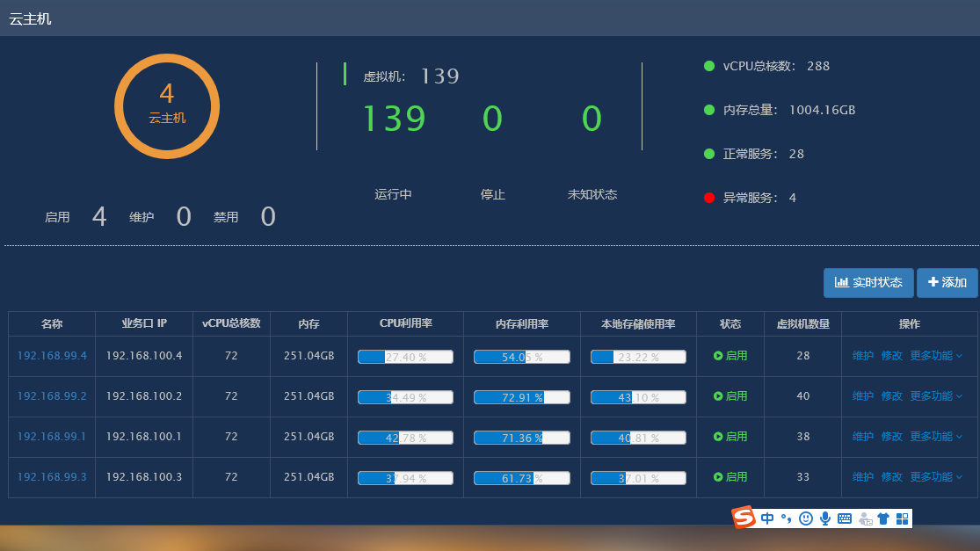Click the green status icon for 192.168.99.1
This screenshot has width=980, height=551.
point(718,437)
